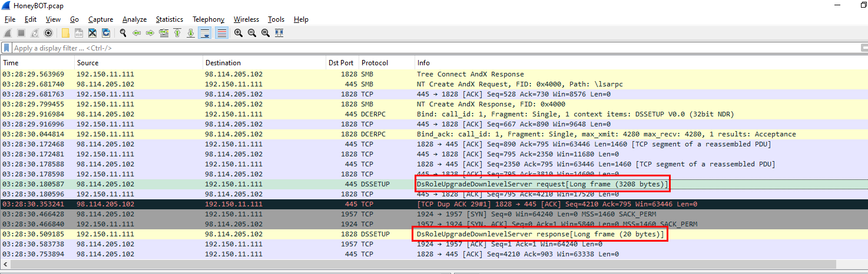Reload the capture file
Image resolution: width=868 pixels, height=274 pixels.
(106, 33)
